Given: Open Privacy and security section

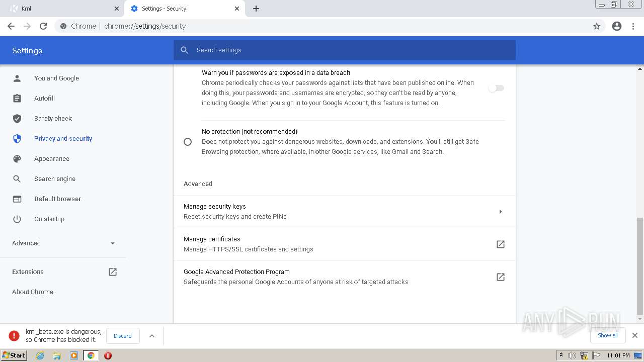Looking at the screenshot, I should click(63, 139).
